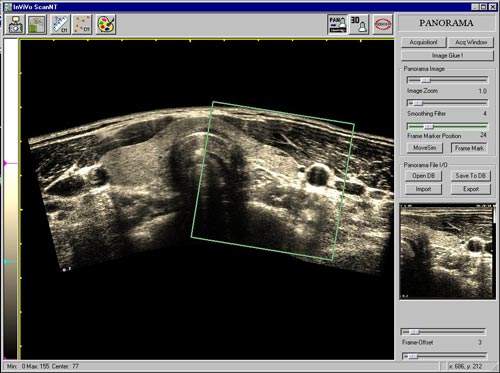500x373 pixels.
Task: Adjust the Image Zoom slider
Action: pos(447,80)
